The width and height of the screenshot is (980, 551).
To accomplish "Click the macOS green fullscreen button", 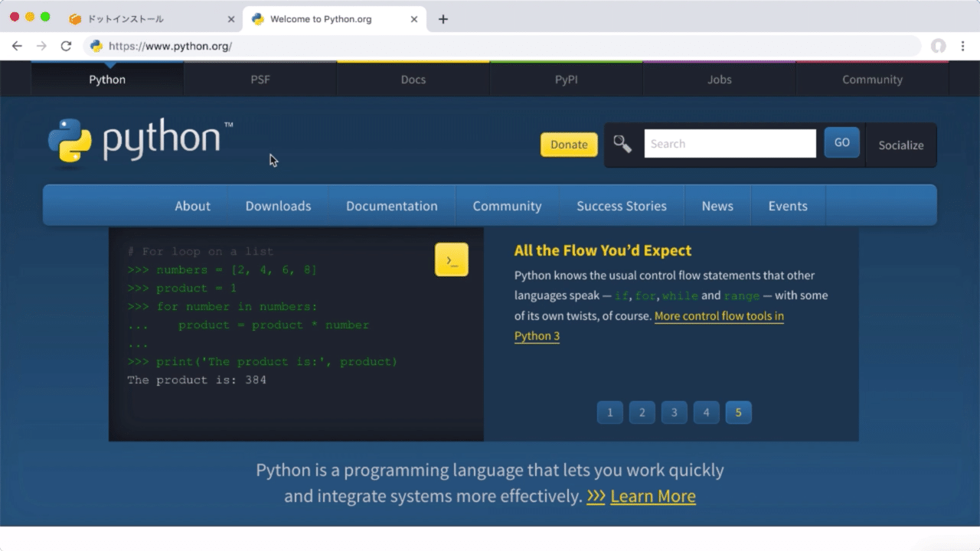I will [x=45, y=17].
